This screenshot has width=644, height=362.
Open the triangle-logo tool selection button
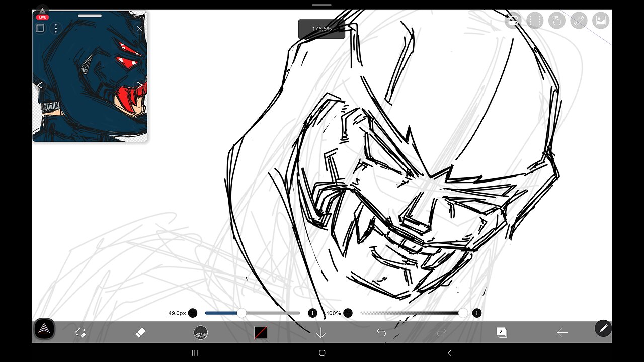(44, 330)
